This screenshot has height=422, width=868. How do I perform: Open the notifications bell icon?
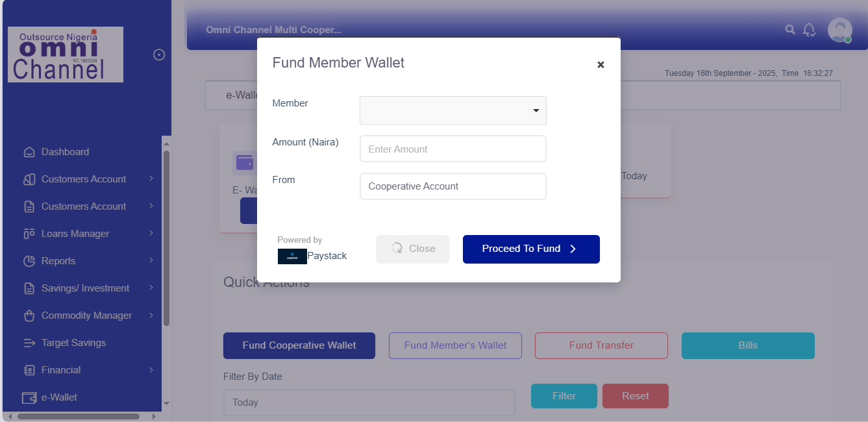809,30
